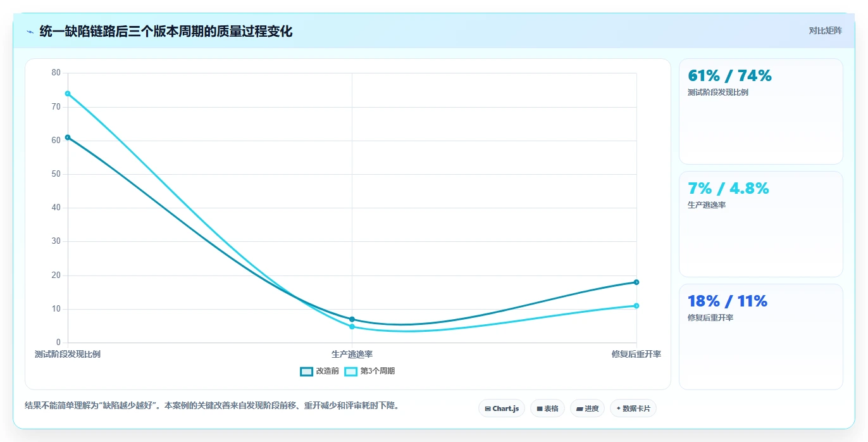The image size is (868, 442).
Task: Open the 61% / 74% data card
Action: (760, 111)
